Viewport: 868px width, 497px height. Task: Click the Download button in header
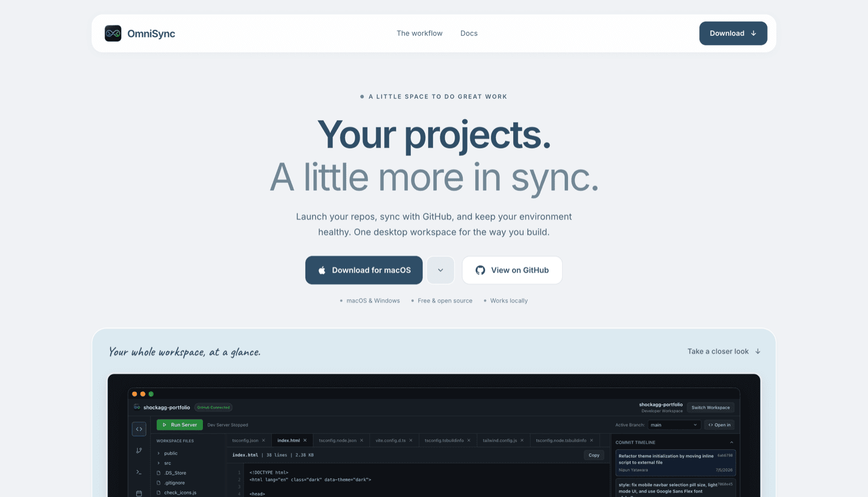tap(733, 34)
